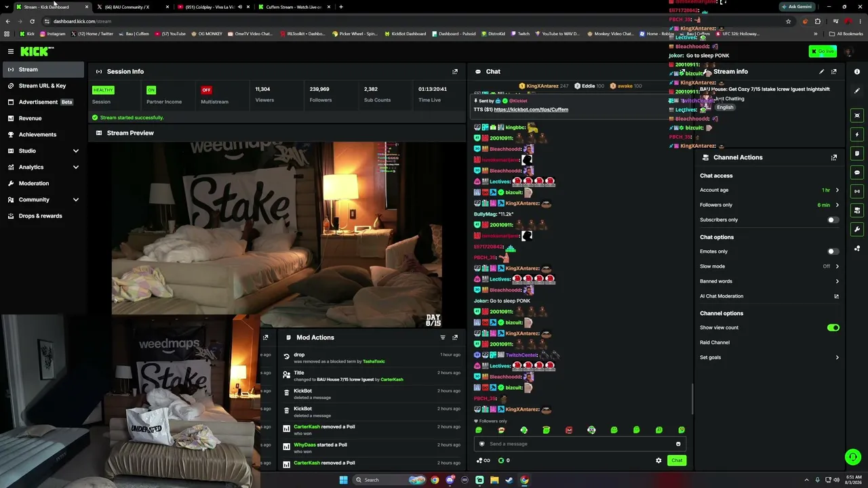Open the green headset support button

[x=853, y=457]
